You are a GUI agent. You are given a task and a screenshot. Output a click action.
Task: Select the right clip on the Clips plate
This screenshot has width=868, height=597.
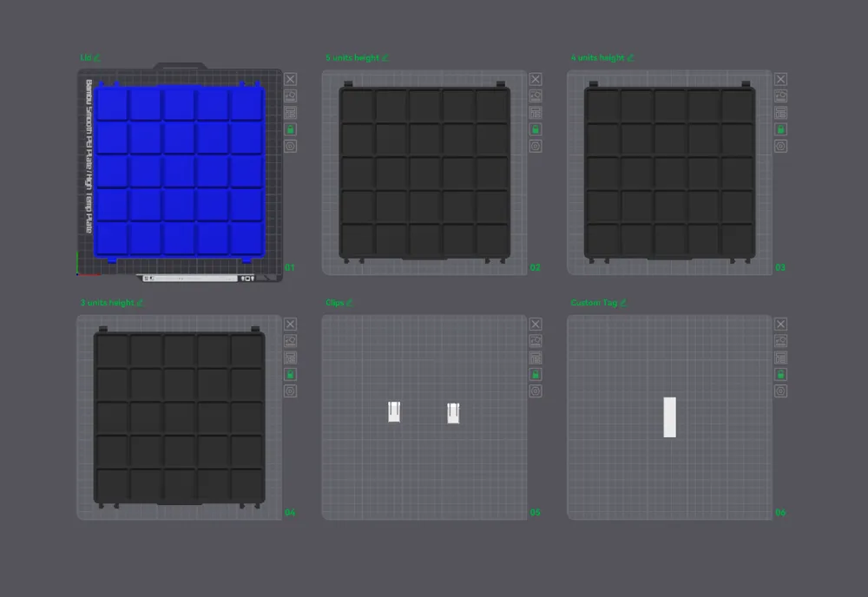[x=453, y=413]
